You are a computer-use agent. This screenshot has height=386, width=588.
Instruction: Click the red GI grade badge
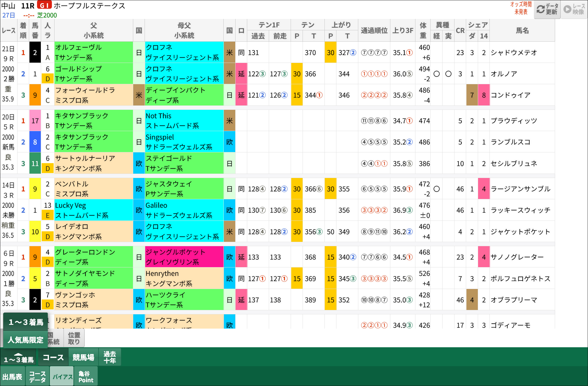(44, 5)
